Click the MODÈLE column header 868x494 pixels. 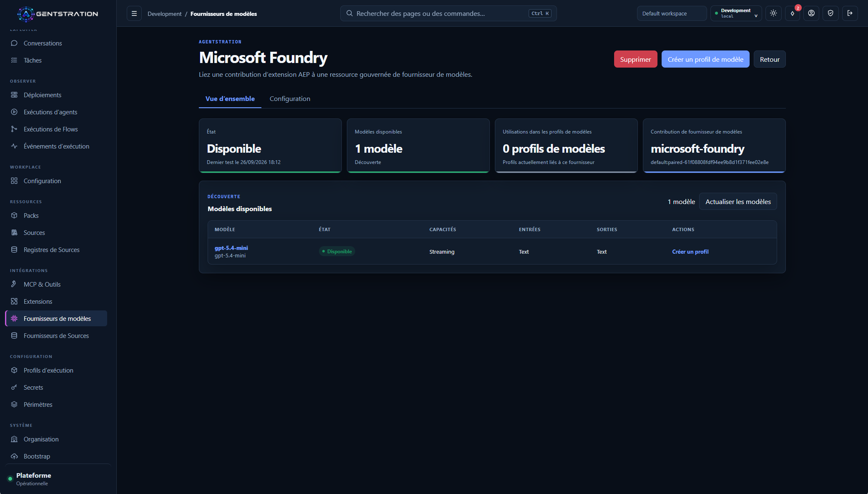pyautogui.click(x=225, y=229)
